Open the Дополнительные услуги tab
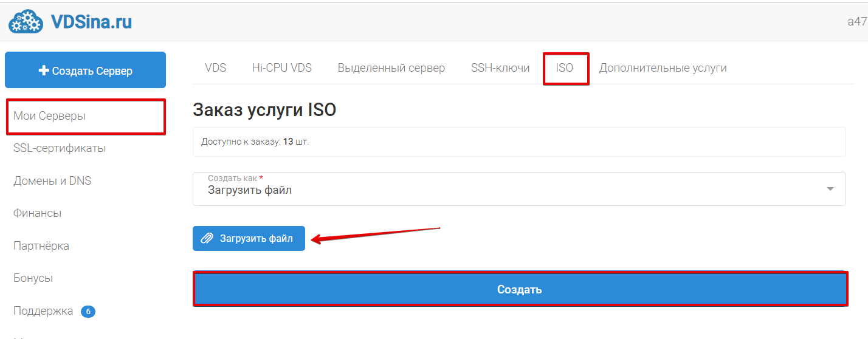The image size is (868, 339). (x=663, y=68)
